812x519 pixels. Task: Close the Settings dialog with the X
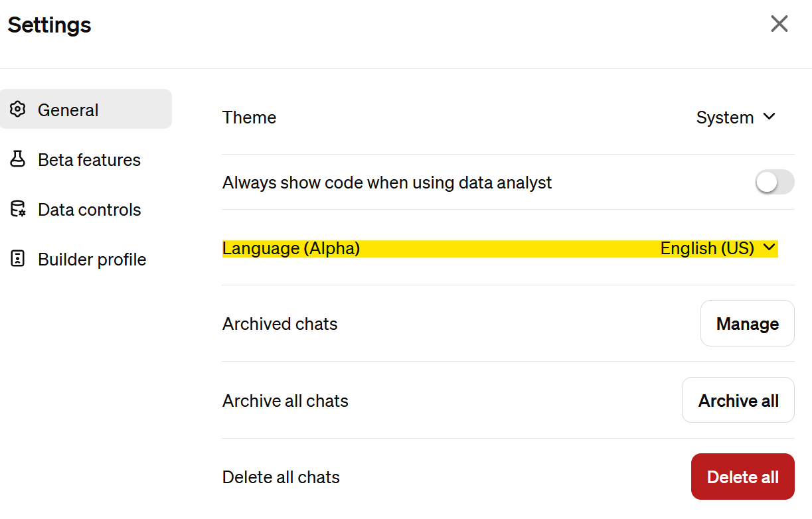click(x=779, y=25)
